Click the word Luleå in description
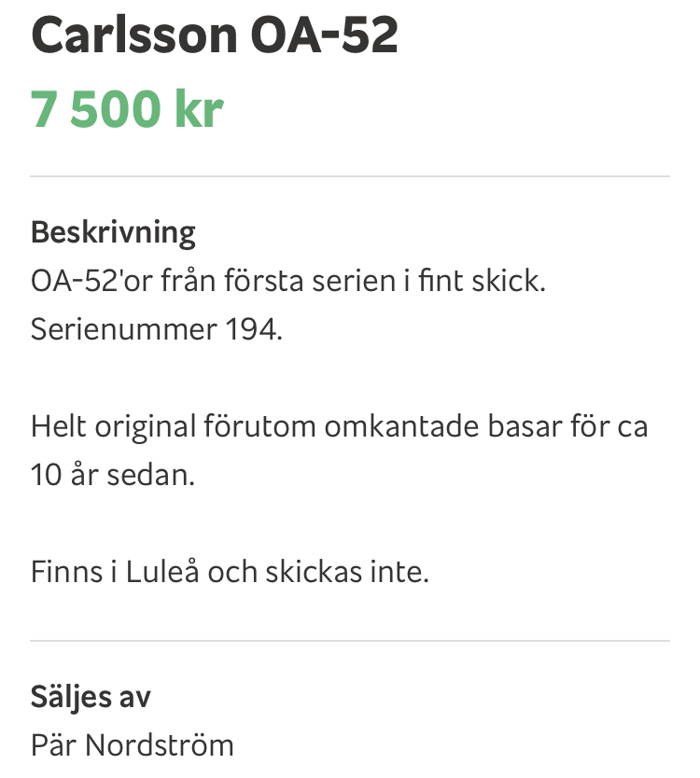 tap(162, 571)
